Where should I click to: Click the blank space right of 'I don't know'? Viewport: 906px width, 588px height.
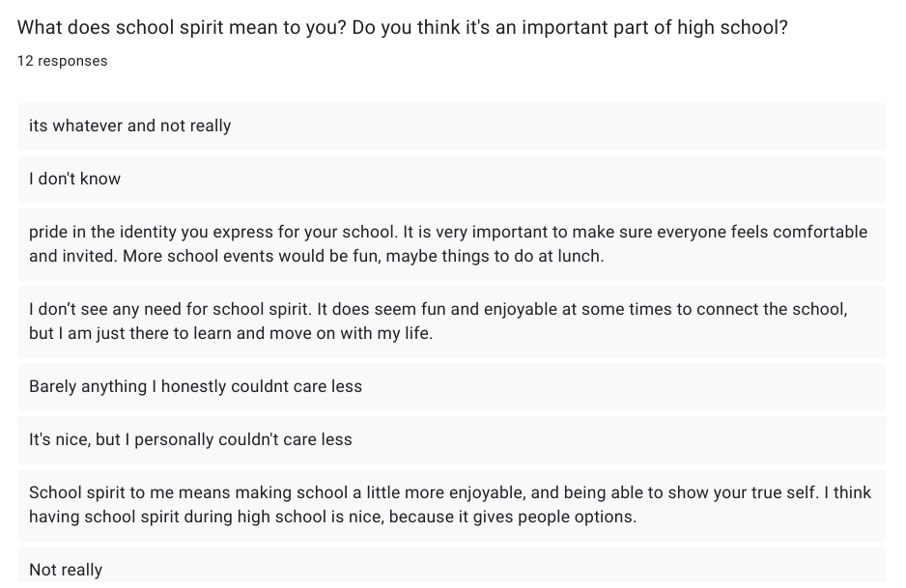pyautogui.click(x=502, y=179)
